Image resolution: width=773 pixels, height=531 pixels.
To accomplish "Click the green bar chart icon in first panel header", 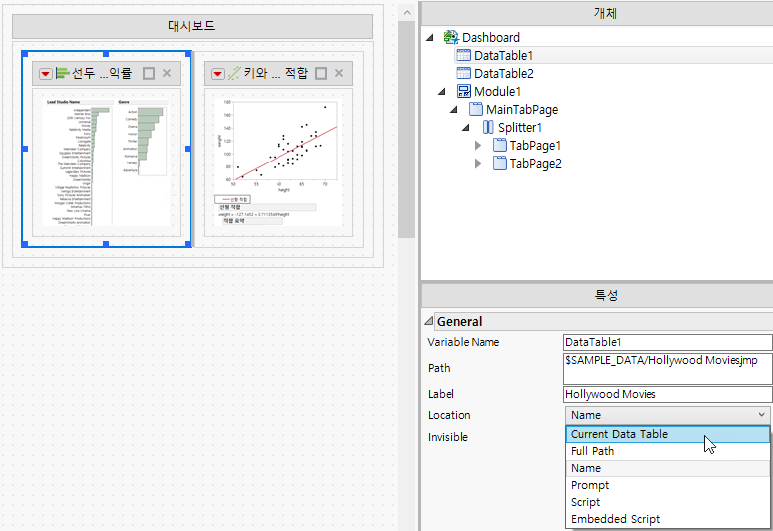I will (63, 73).
